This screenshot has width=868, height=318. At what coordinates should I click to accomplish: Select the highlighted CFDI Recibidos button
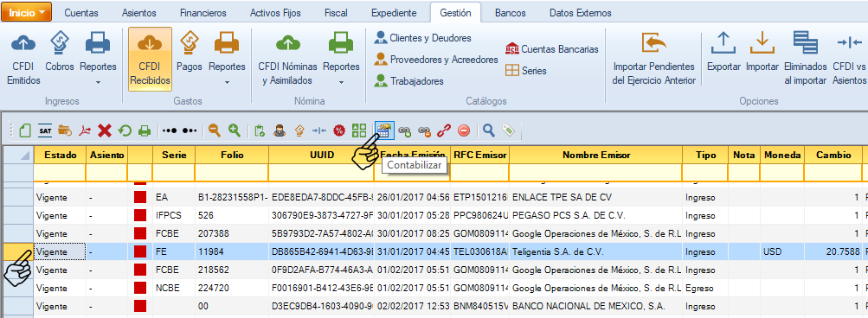tap(150, 59)
